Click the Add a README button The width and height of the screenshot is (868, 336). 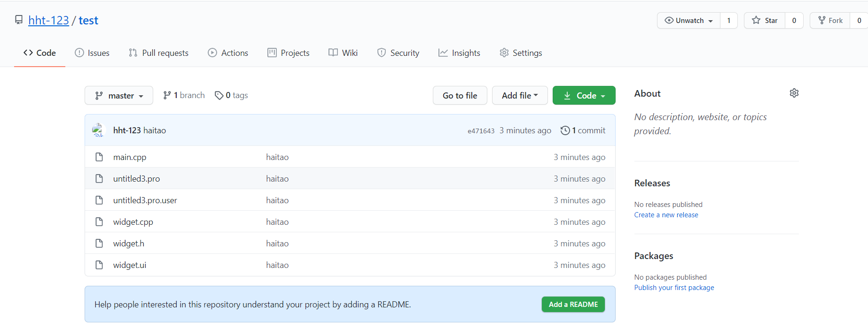point(573,304)
